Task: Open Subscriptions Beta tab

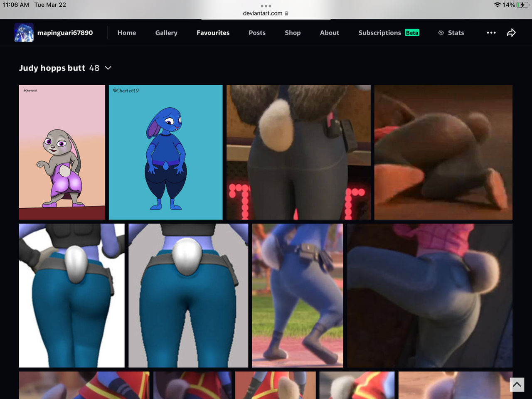Action: coord(389,33)
